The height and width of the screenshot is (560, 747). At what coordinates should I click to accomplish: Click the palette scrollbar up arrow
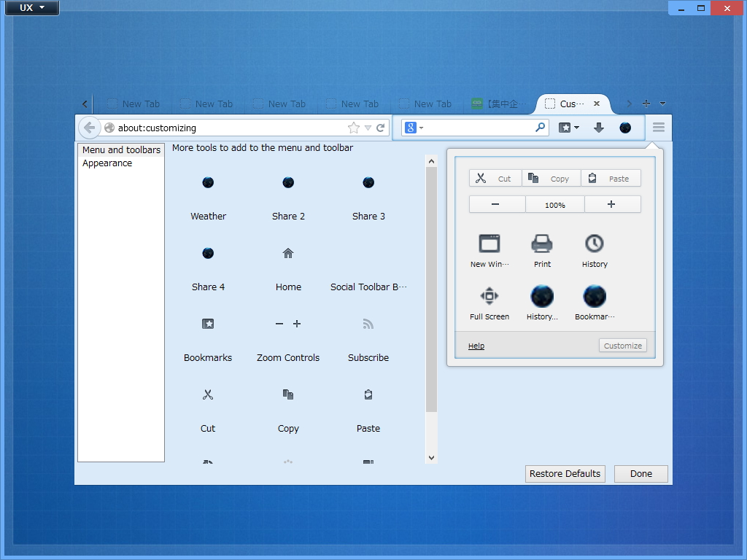click(x=431, y=161)
